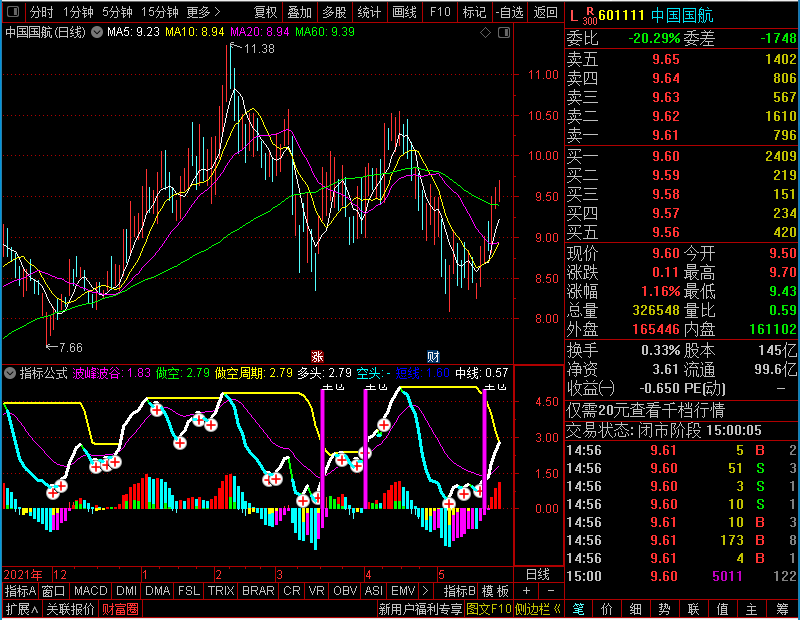Click the 窗口 window button
800x620 pixels.
tap(54, 591)
